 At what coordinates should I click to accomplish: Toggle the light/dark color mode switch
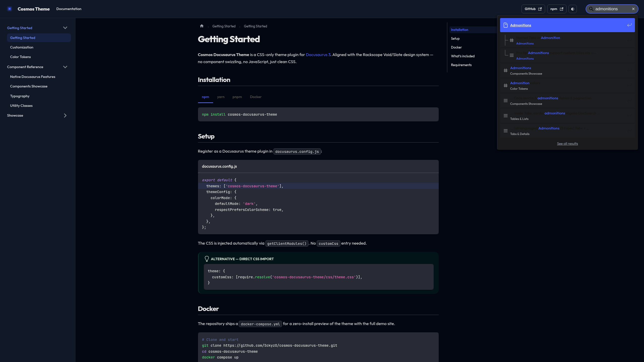[573, 9]
